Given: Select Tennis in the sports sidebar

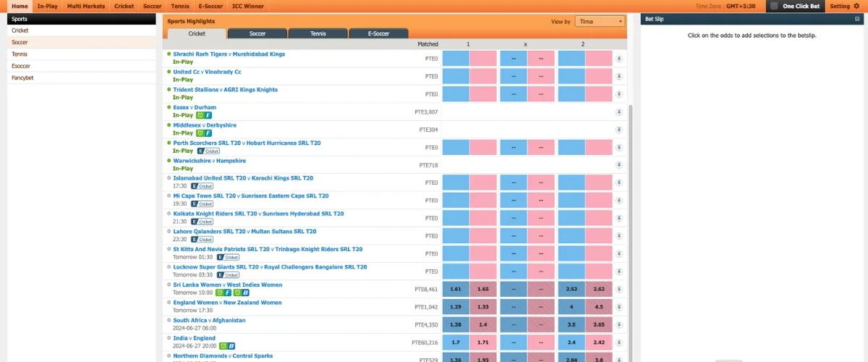Looking at the screenshot, I should point(20,54).
